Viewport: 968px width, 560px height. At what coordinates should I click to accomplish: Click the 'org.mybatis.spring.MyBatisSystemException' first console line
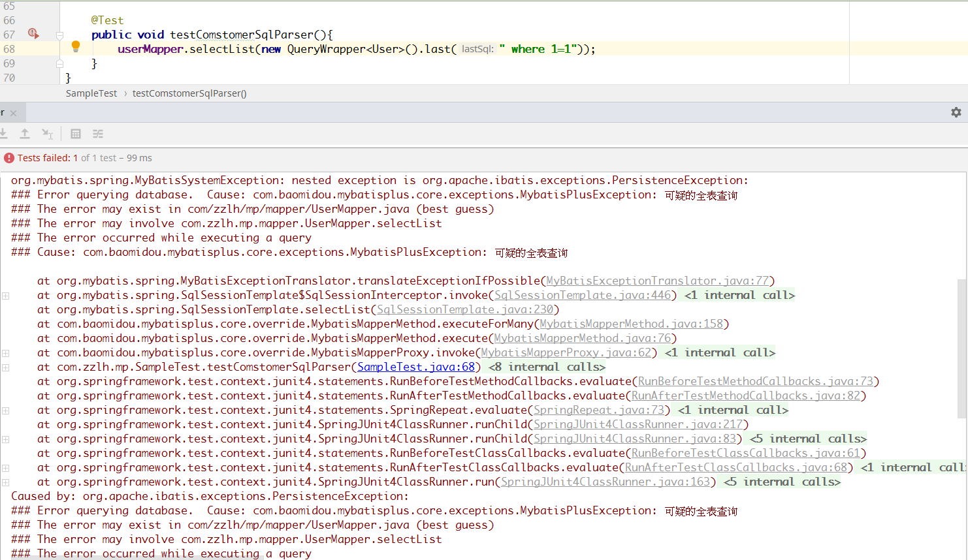pyautogui.click(x=379, y=180)
